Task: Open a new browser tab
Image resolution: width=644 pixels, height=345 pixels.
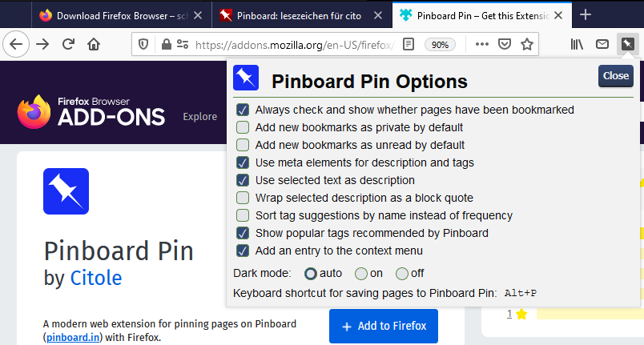Action: tap(586, 15)
